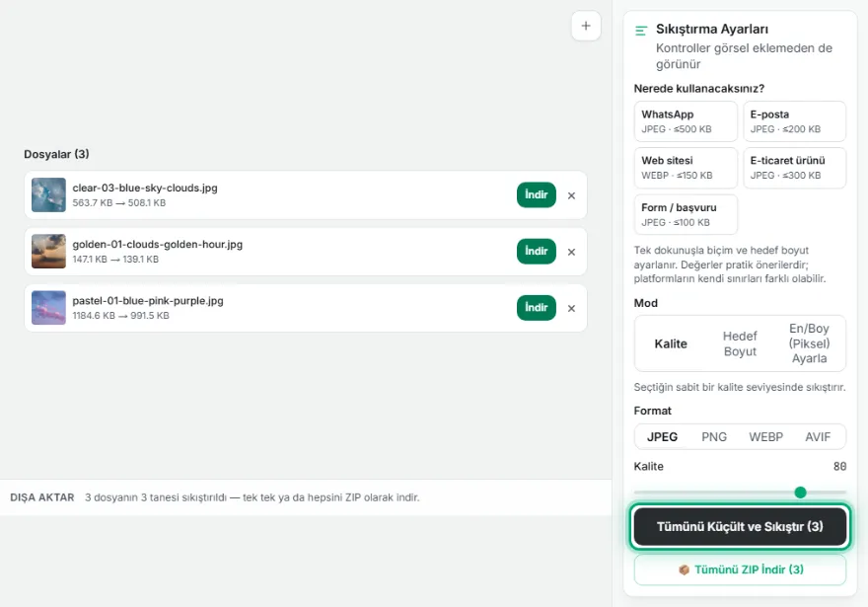The height and width of the screenshot is (607, 868).
Task: Click the file name golden-01-clouds-golden-hour.jpg
Action: 157,244
